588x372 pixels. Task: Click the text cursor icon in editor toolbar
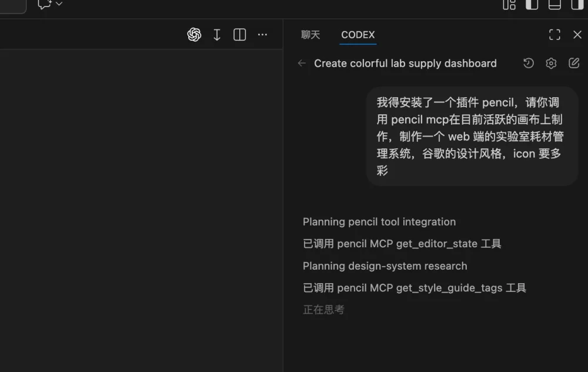click(x=217, y=35)
